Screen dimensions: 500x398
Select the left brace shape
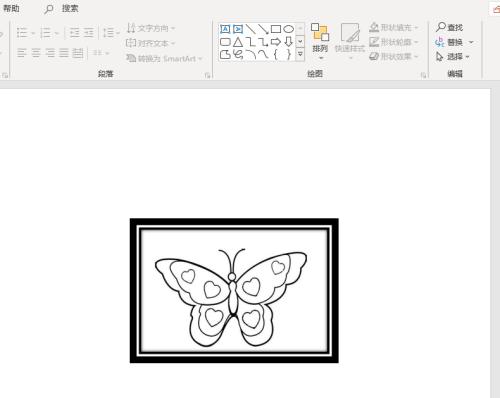[276, 54]
